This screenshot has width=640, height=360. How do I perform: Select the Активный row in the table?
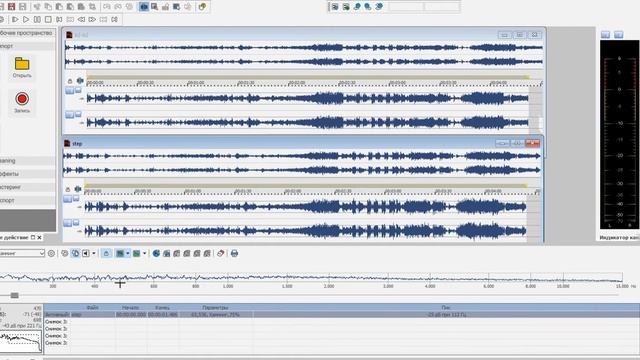click(342, 315)
